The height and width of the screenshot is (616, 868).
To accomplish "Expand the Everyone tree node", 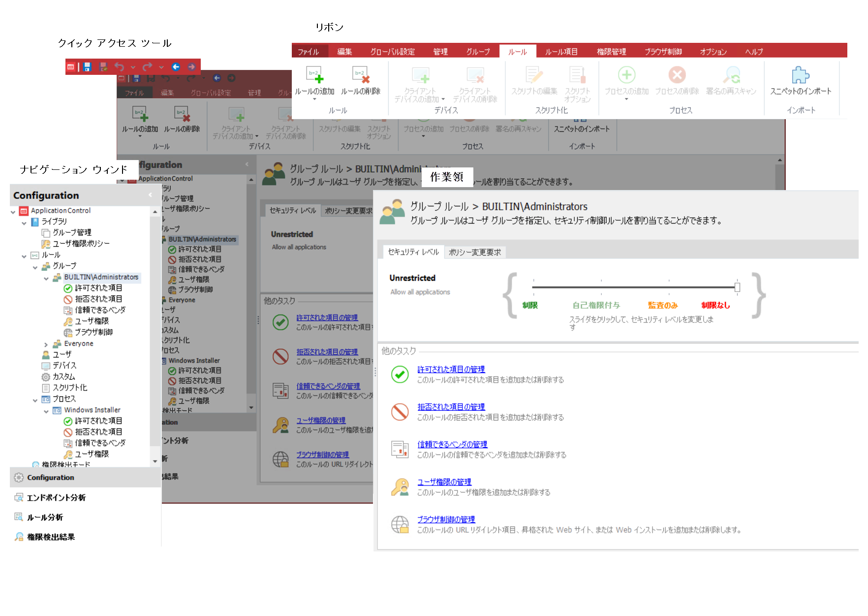I will [x=46, y=345].
